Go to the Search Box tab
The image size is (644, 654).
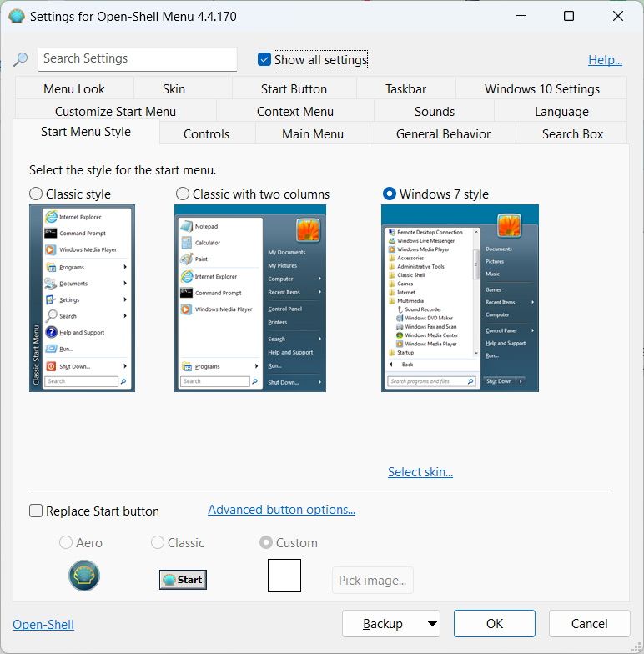tap(572, 133)
